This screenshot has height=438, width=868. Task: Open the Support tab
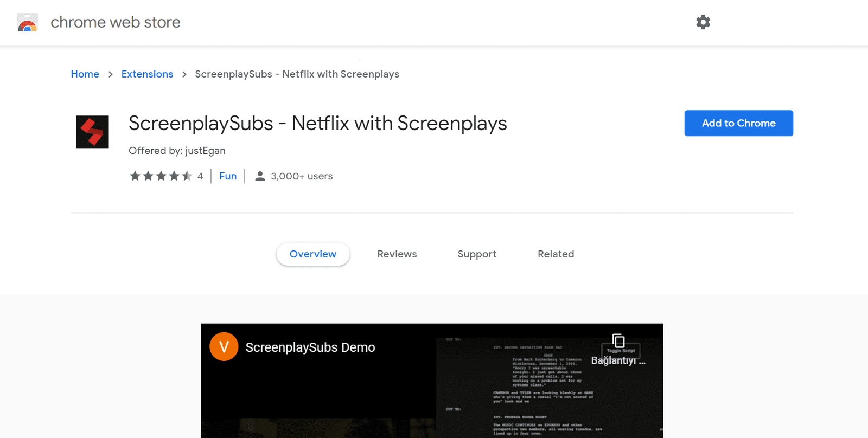point(477,254)
